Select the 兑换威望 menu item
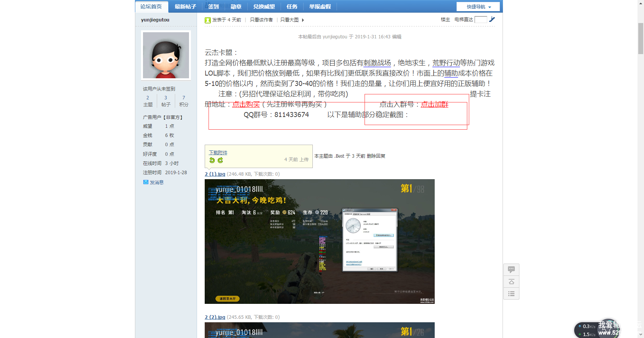This screenshot has height=338, width=644. (264, 7)
